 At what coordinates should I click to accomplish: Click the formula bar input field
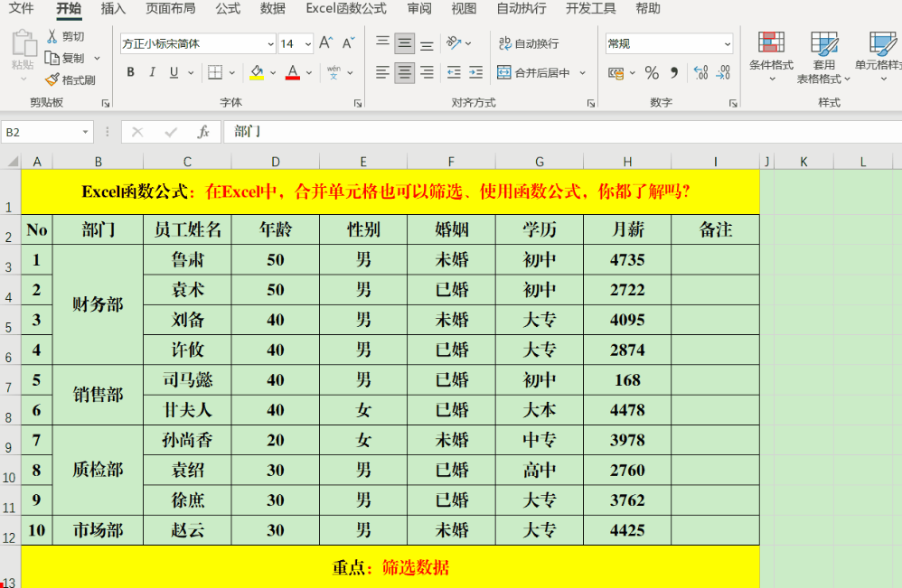click(x=562, y=132)
